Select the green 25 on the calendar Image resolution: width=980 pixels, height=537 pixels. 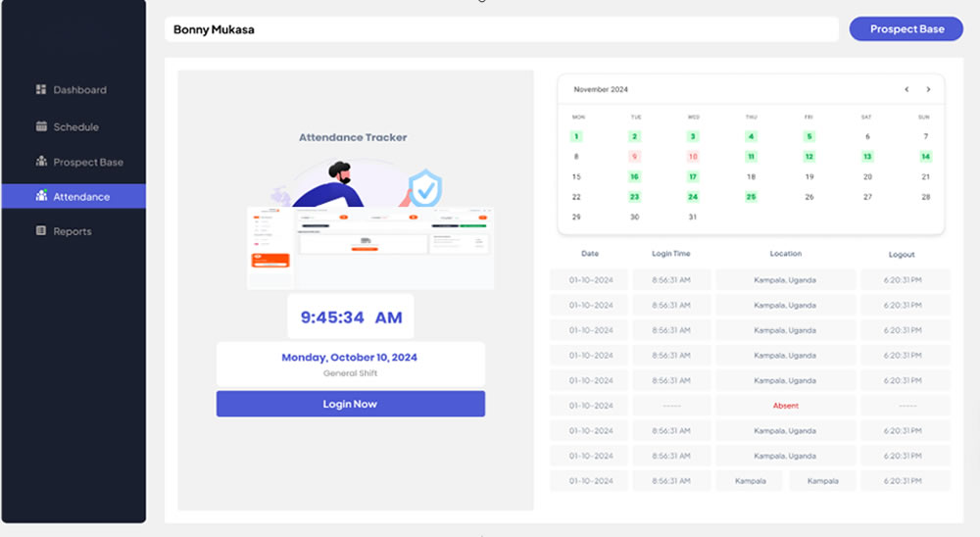coord(751,197)
